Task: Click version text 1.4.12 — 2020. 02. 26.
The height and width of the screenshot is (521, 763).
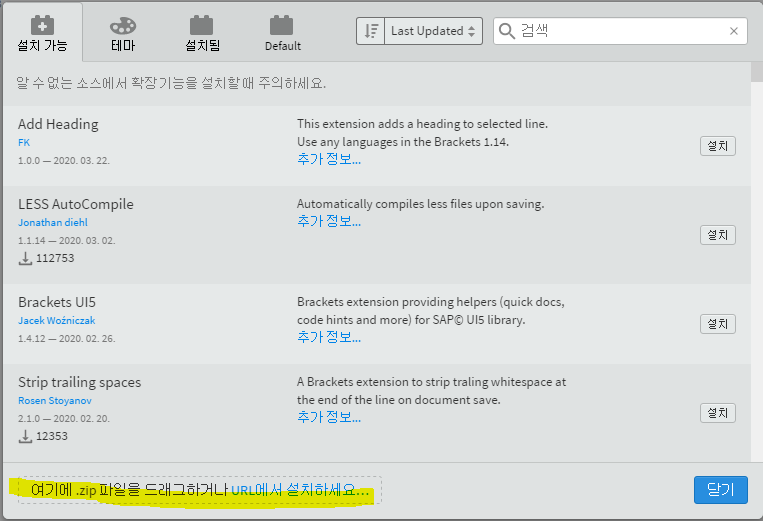Action: tap(67, 339)
